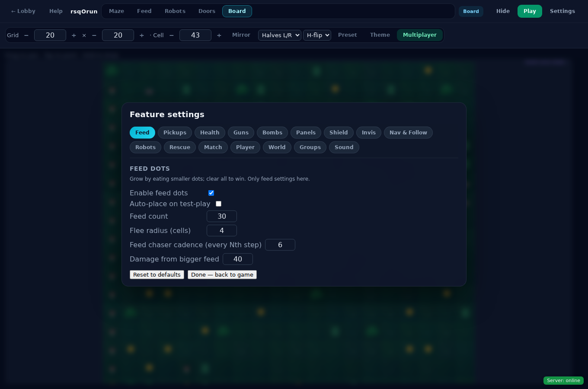Decrease Cell size with minus button
This screenshot has height=389, width=588.
(172, 35)
